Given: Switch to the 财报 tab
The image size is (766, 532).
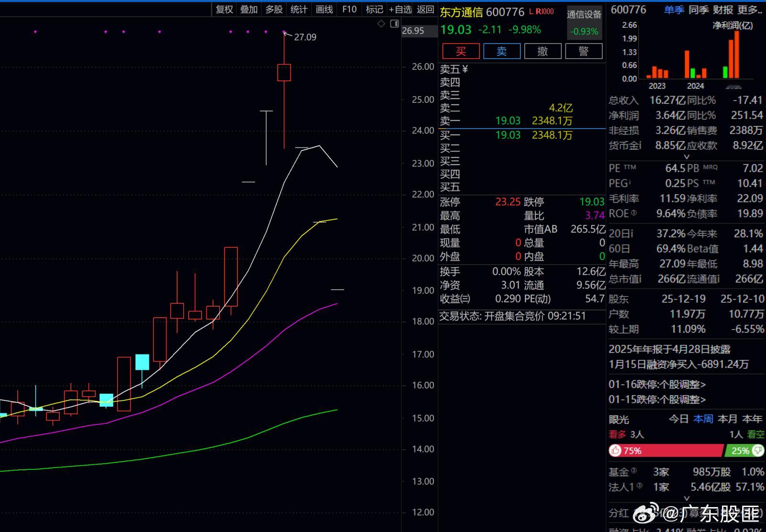Looking at the screenshot, I should (723, 10).
